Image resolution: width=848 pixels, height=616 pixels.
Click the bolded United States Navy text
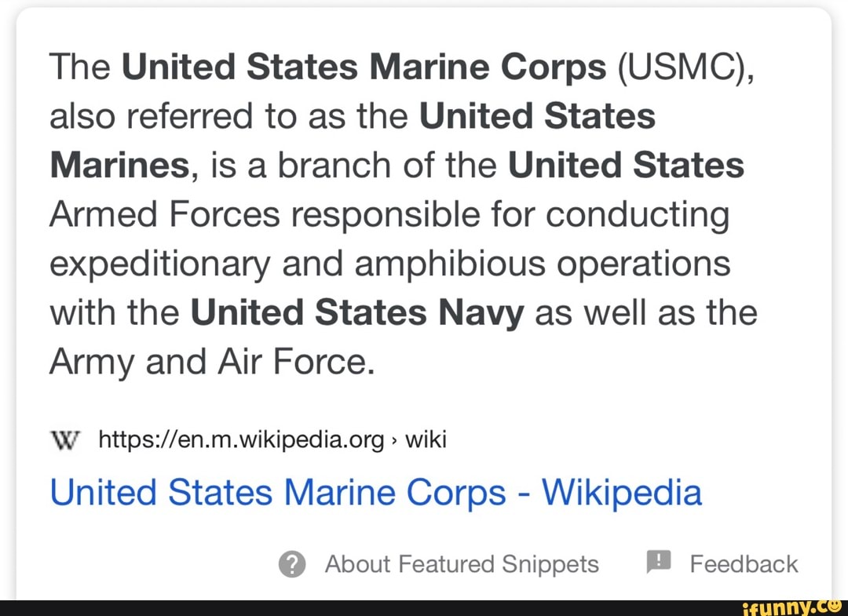click(357, 312)
